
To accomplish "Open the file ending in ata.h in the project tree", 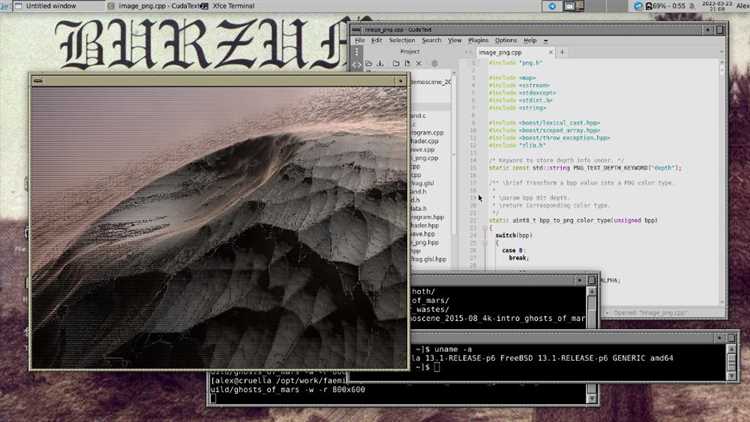I will 419,209.
